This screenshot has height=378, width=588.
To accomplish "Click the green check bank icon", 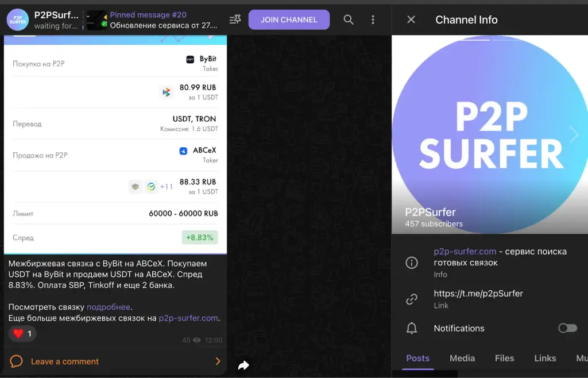I will pos(151,186).
